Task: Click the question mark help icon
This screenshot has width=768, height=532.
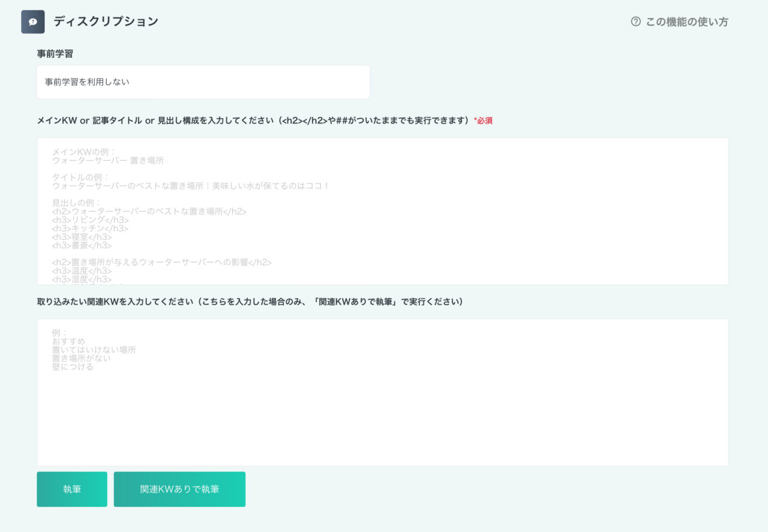Action: (635, 22)
